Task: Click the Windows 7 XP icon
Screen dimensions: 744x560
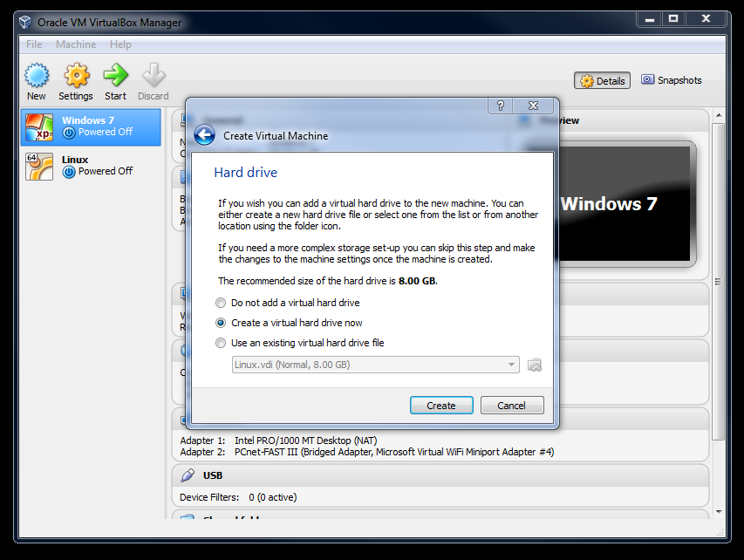Action: coord(39,127)
